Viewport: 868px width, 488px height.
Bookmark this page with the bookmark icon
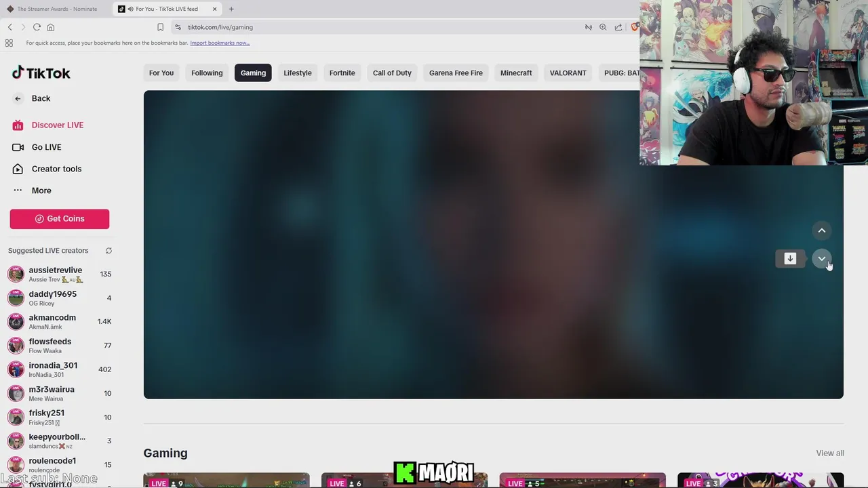[x=160, y=27]
